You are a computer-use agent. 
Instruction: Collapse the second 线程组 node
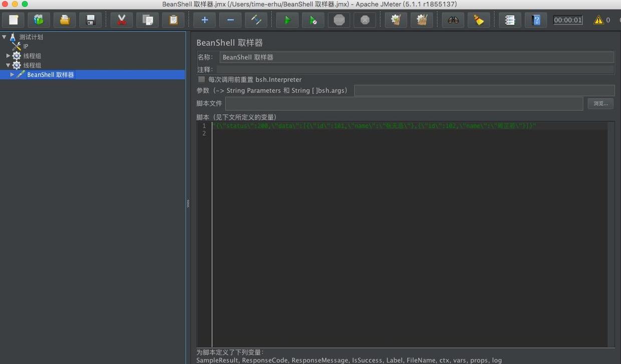(x=8, y=65)
